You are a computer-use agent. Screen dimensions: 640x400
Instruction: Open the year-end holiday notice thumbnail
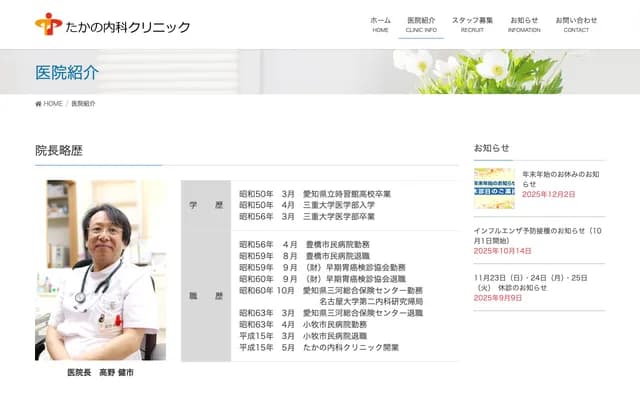tap(494, 188)
